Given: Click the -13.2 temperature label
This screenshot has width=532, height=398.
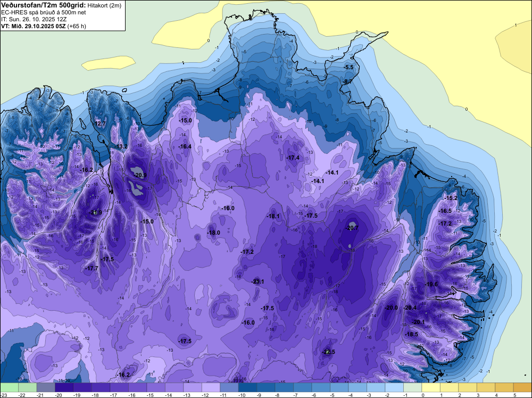Looking at the screenshot, I should point(121,146).
